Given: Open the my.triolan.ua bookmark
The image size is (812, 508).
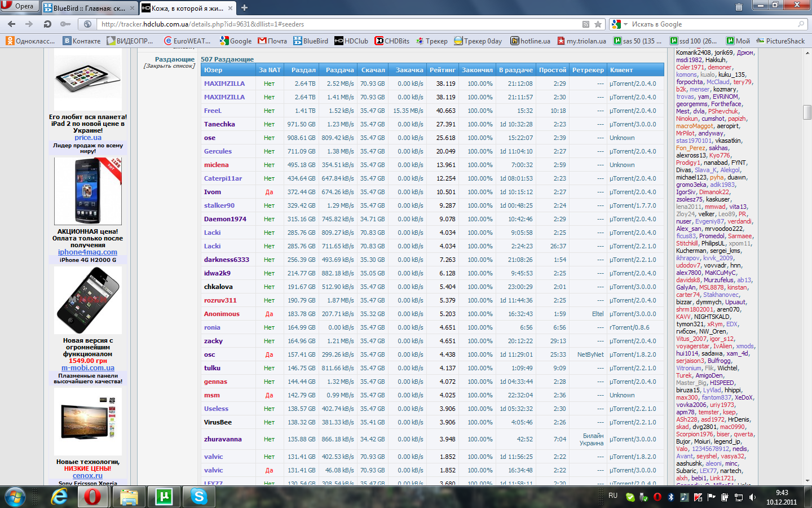Looking at the screenshot, I should pos(582,41).
